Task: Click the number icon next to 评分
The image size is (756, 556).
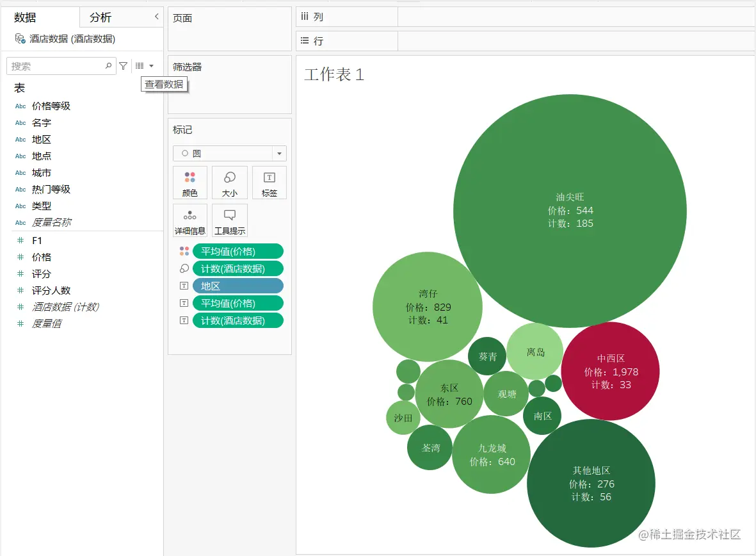Action: click(20, 274)
